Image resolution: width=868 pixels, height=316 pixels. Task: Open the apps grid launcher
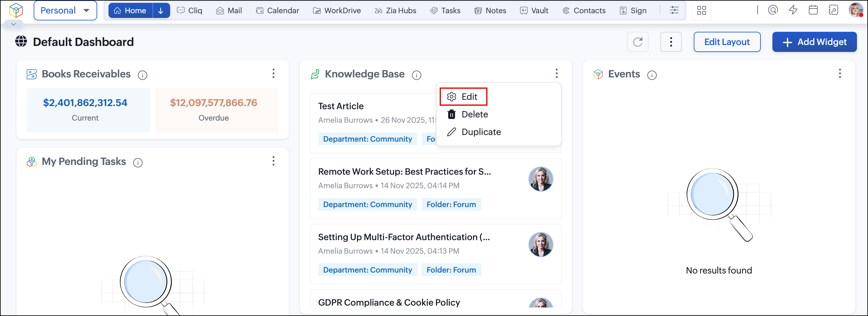click(x=702, y=10)
